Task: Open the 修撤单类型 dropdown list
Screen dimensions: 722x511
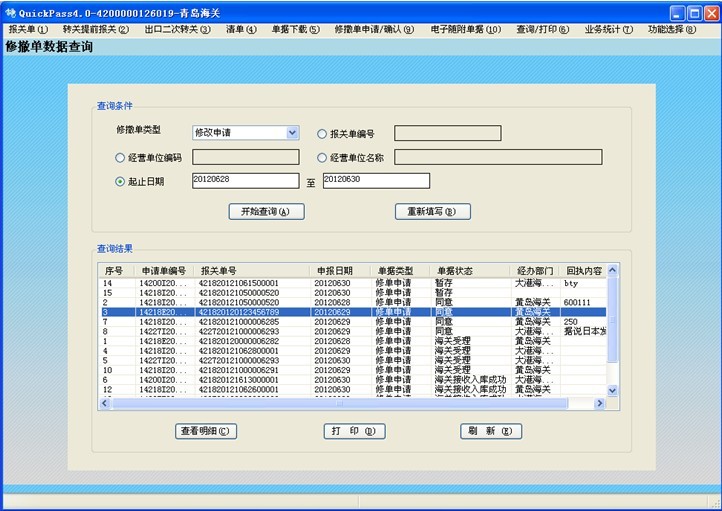Action: [292, 132]
